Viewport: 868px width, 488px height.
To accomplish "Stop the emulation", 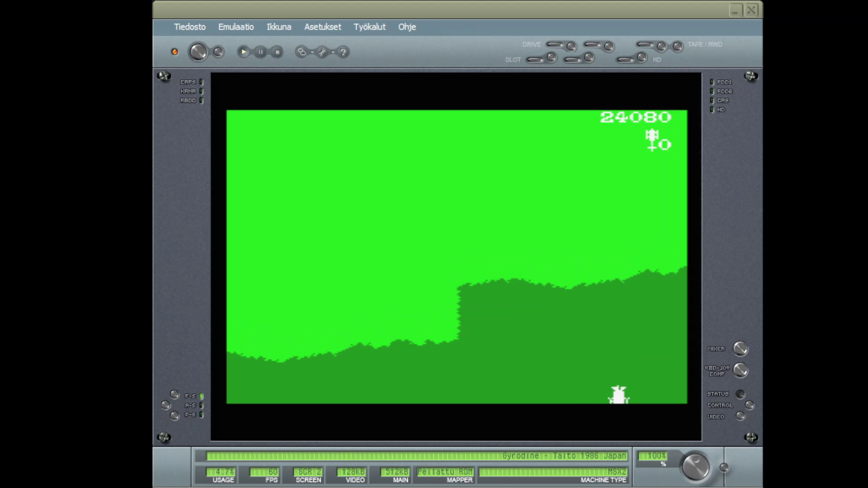I will point(277,52).
